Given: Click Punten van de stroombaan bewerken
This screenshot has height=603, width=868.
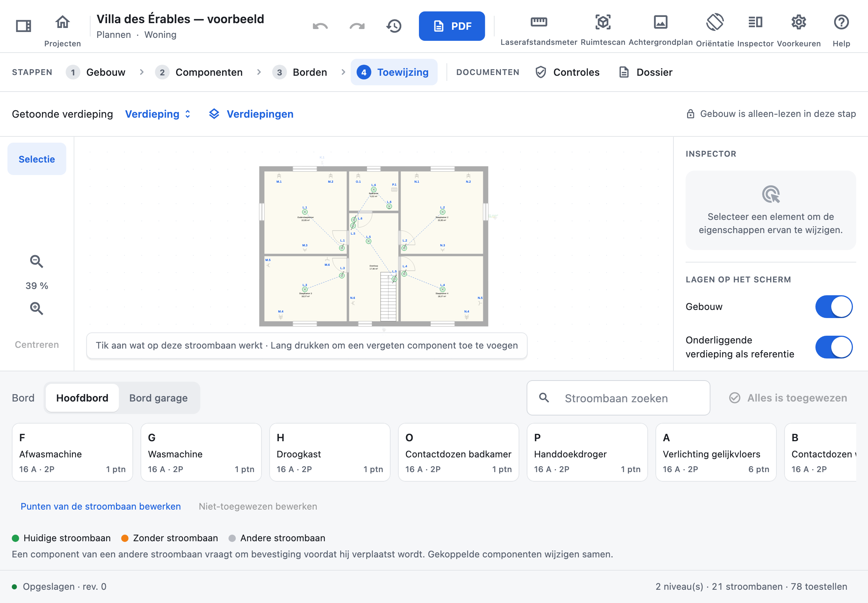Looking at the screenshot, I should click(100, 506).
